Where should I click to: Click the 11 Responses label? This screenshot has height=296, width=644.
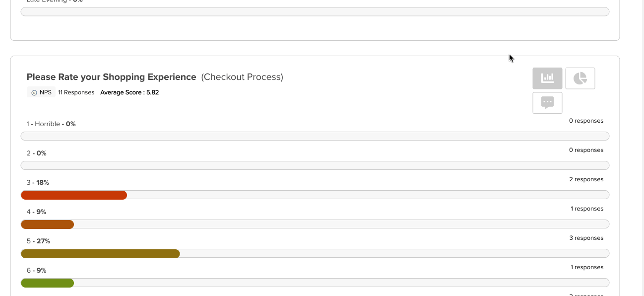click(x=76, y=92)
